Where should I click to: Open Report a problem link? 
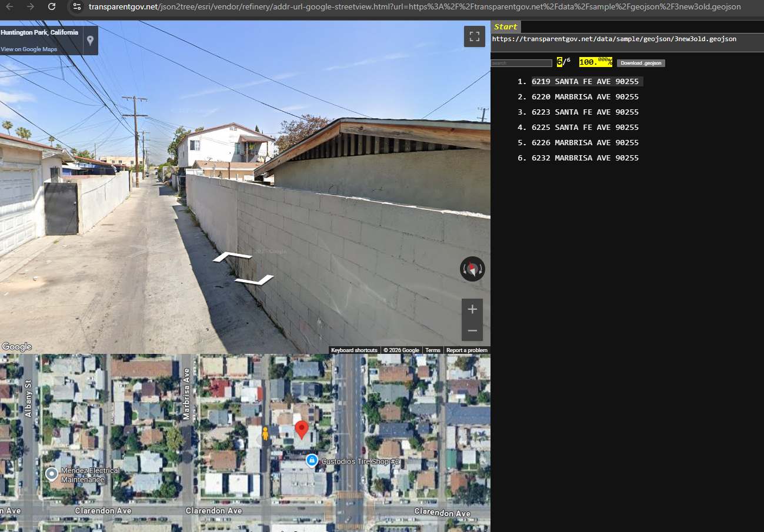[466, 350]
